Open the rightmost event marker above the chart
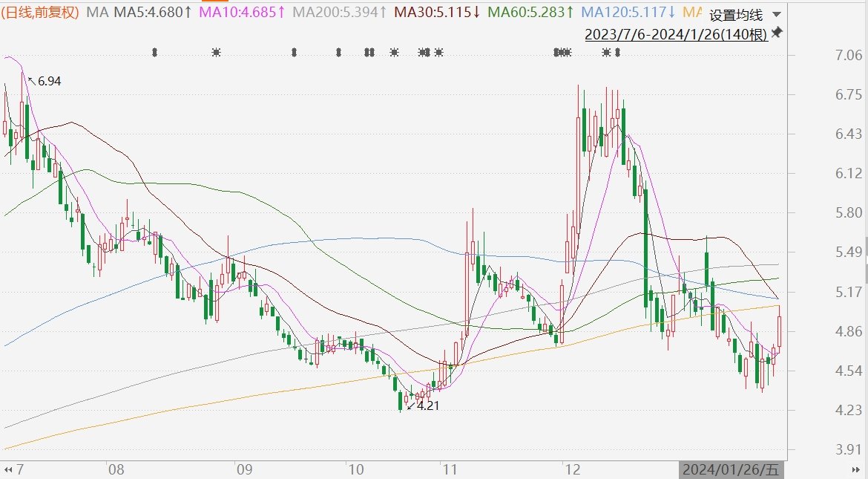Viewport: 868px width, 479px height. [x=618, y=53]
